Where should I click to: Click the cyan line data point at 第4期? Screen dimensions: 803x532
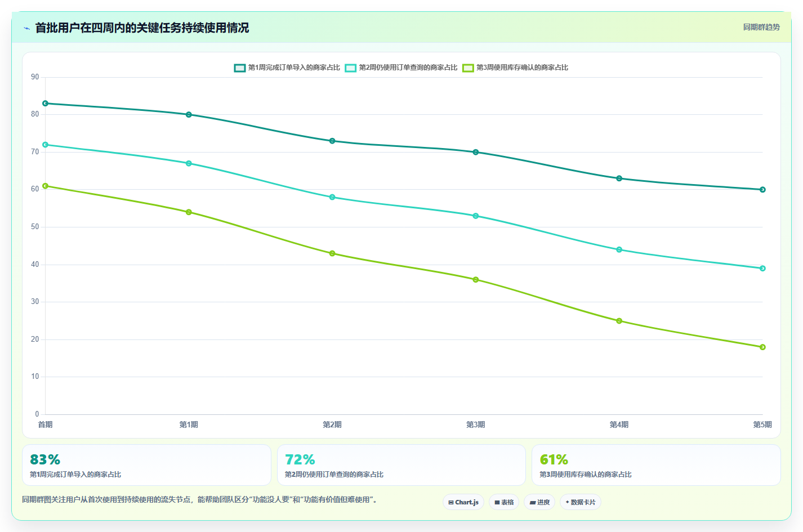(x=619, y=249)
